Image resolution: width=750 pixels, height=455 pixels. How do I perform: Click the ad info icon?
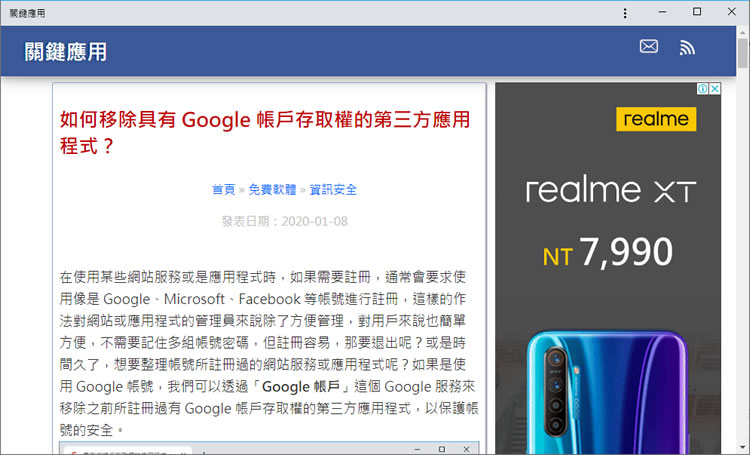pyautogui.click(x=702, y=89)
